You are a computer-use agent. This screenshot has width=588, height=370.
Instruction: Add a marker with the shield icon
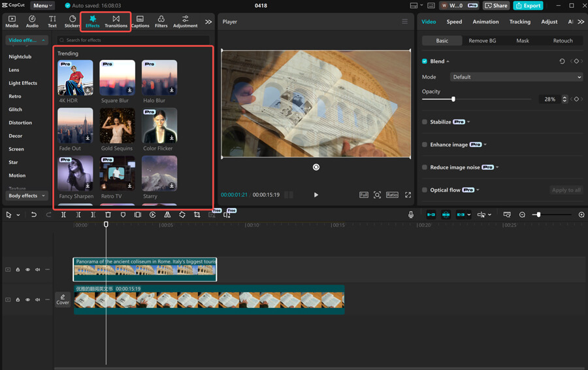123,214
